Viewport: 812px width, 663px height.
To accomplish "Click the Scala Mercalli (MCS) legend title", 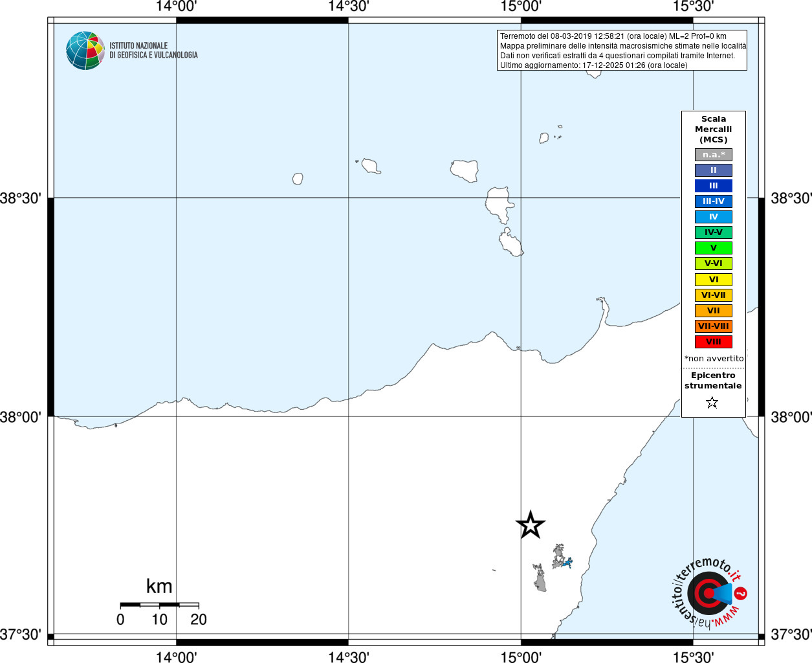I will 714,129.
